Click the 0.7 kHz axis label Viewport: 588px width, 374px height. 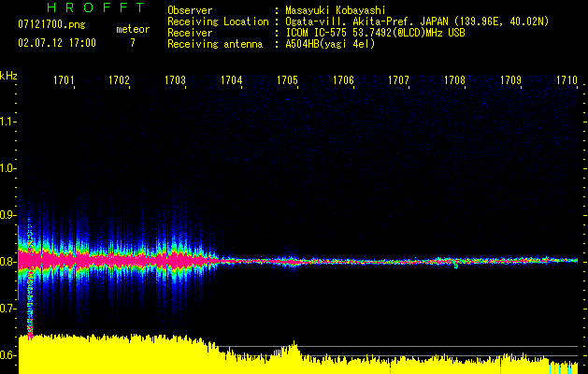coord(7,309)
